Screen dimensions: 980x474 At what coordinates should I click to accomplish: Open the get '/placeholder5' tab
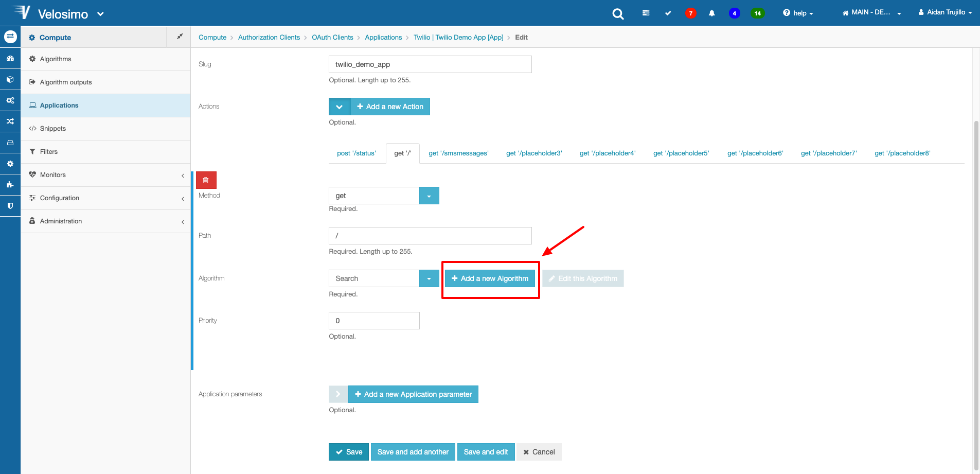coord(681,153)
